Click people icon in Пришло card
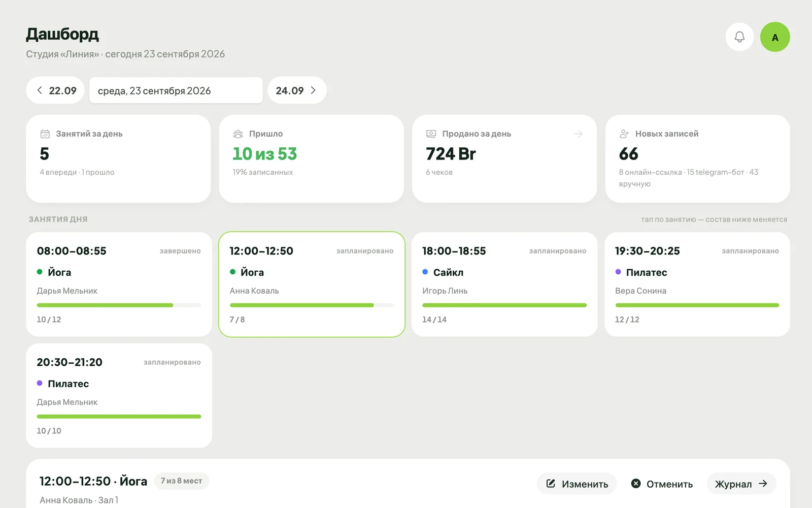This screenshot has width=812, height=508. (238, 134)
